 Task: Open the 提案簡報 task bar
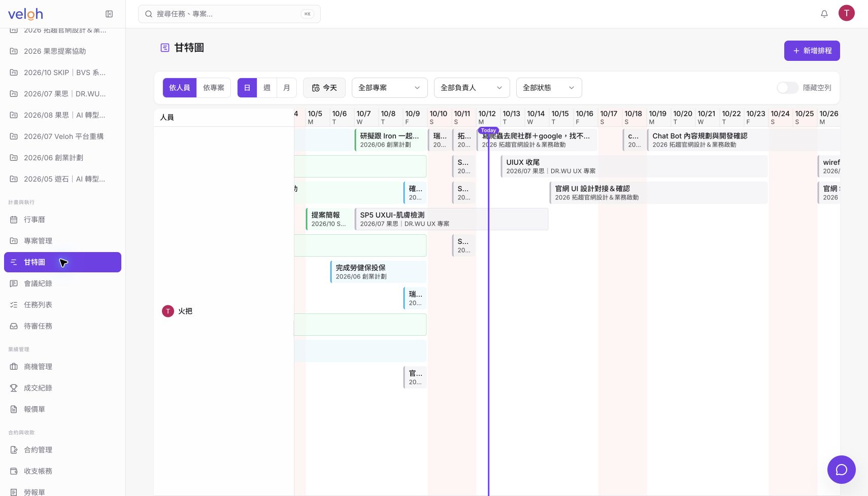pos(329,219)
